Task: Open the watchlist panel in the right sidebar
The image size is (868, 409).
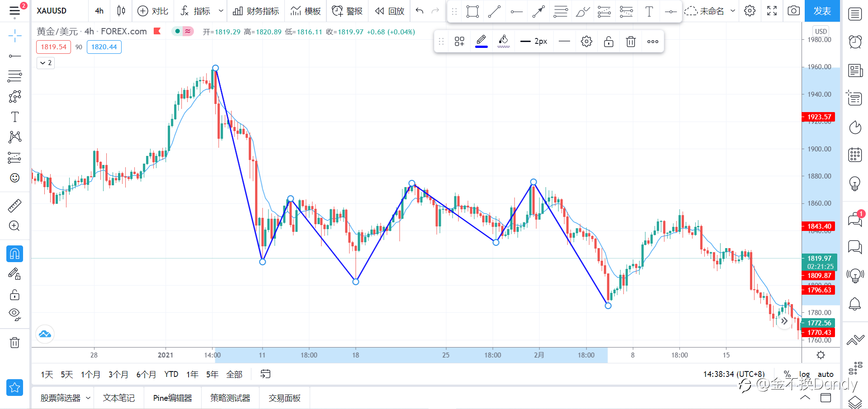Action: coord(855,14)
